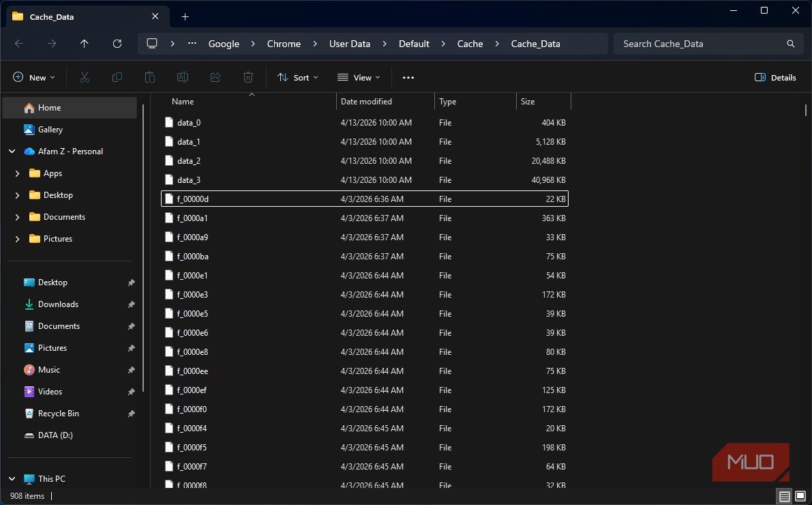Expand the Pictures folder under Afam Z
Screen dimensions: 812x505
[17, 238]
